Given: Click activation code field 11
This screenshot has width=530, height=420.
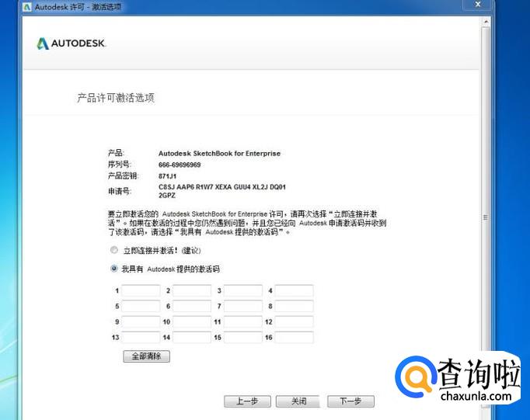Looking at the screenshot, I should click(x=243, y=321).
